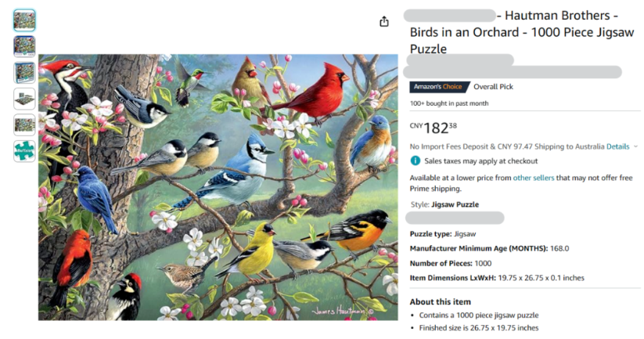
Task: Click the main bird puzzle product image
Action: point(218,186)
